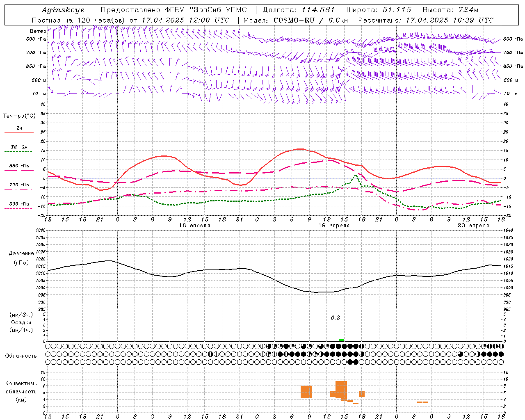
Task: Click the forecast start time 17.04.2025 12:00 UTC
Action: point(185,20)
